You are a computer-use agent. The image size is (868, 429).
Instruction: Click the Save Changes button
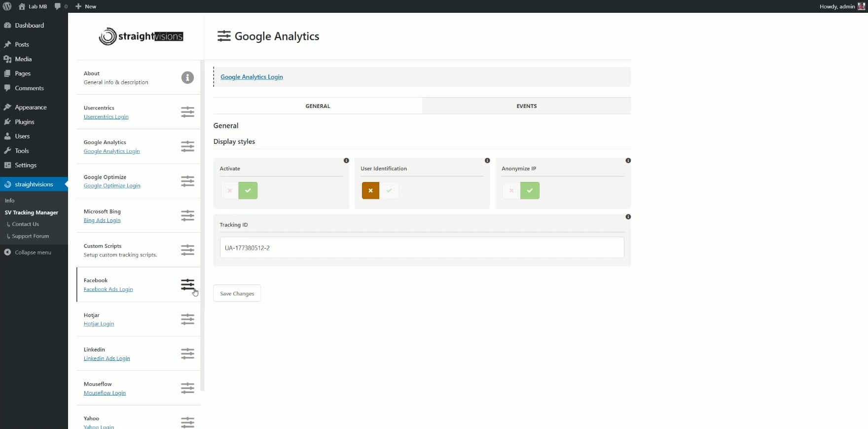click(x=237, y=293)
